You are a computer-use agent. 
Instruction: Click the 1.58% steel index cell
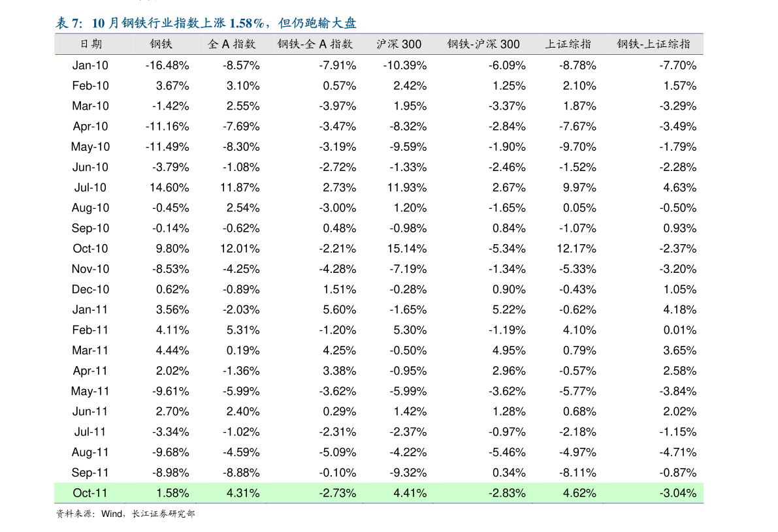[x=172, y=493]
